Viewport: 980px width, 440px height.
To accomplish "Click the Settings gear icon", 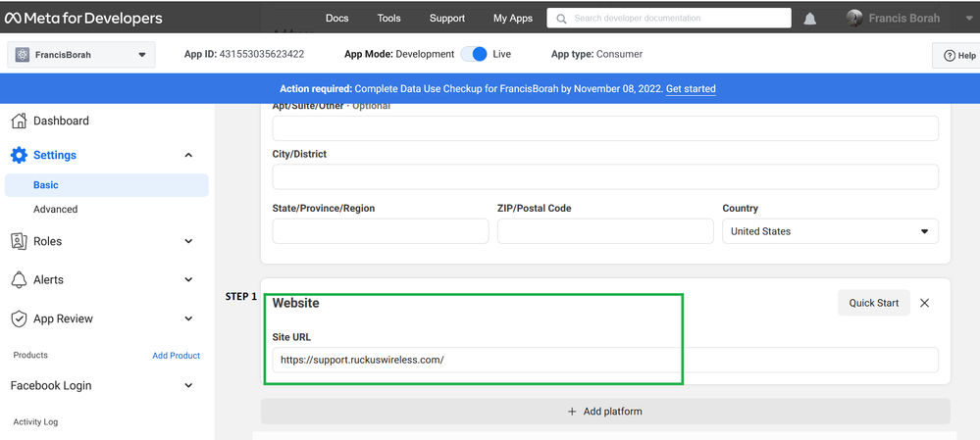I will coord(18,155).
